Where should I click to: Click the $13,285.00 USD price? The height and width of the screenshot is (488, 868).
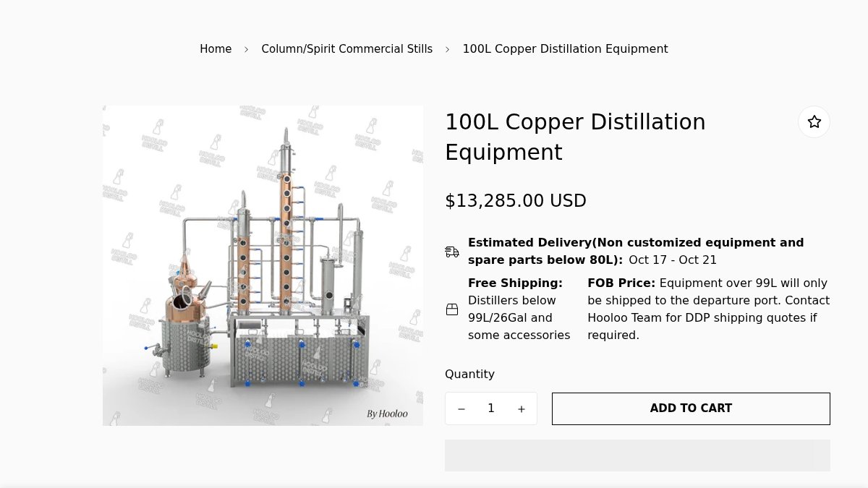(x=516, y=201)
